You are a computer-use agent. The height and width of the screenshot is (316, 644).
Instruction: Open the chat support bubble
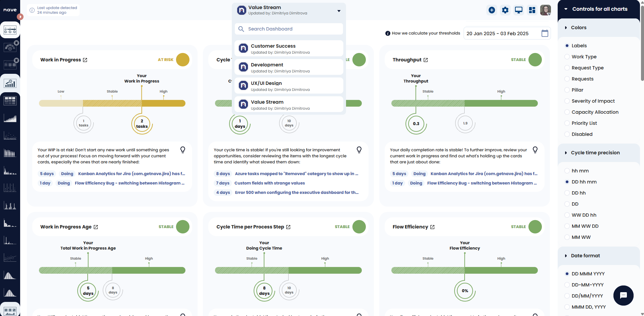tap(623, 295)
